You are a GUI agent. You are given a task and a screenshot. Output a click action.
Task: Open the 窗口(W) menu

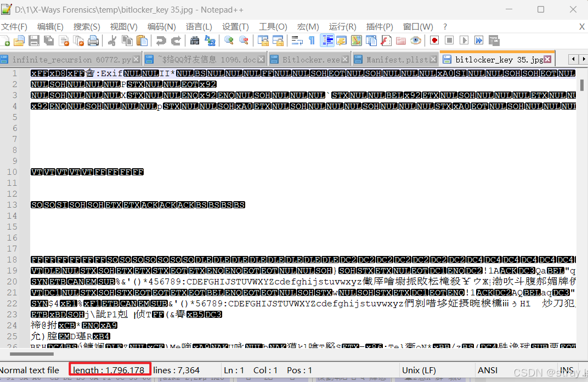pyautogui.click(x=418, y=27)
